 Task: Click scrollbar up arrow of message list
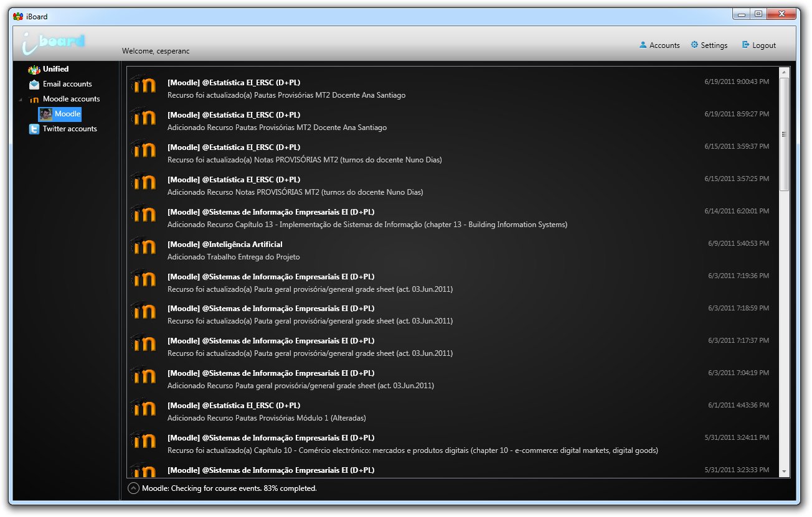pos(785,72)
